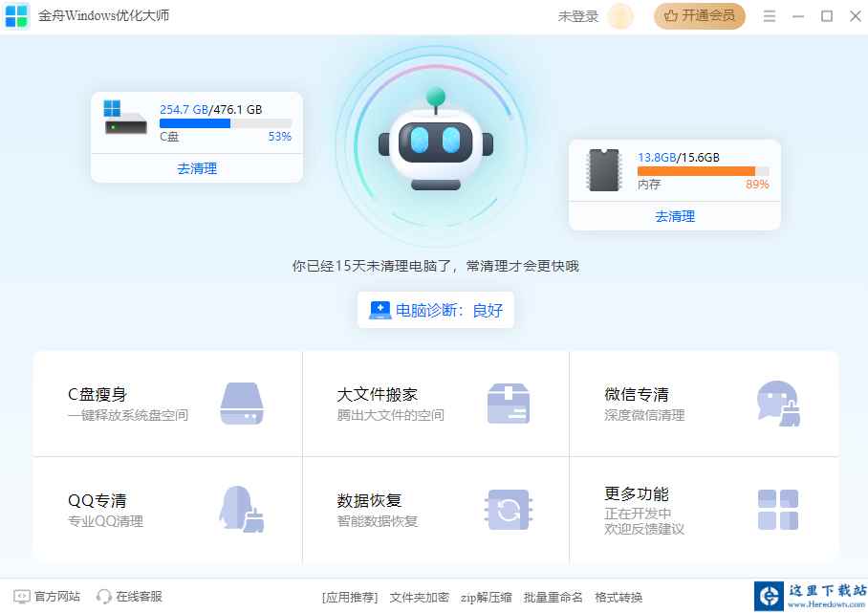Click the [应用推荐] label
Viewport: 868px width, 613px height.
click(x=350, y=598)
